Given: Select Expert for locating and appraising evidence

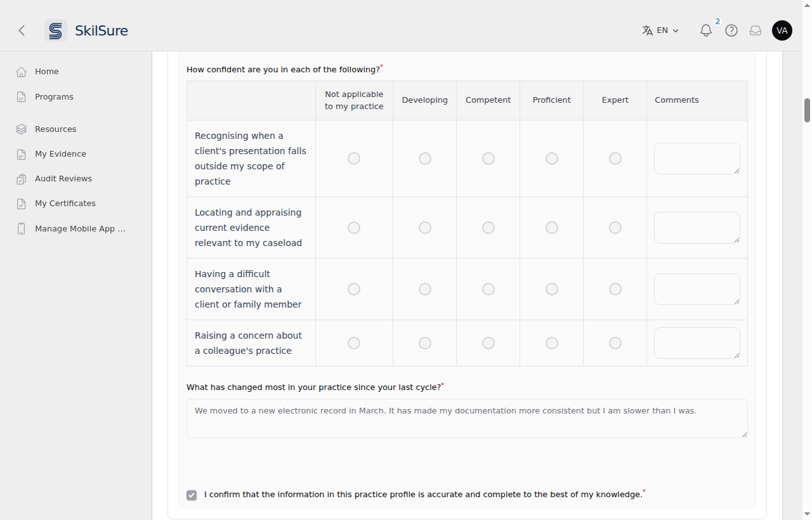Looking at the screenshot, I should tap(615, 228).
